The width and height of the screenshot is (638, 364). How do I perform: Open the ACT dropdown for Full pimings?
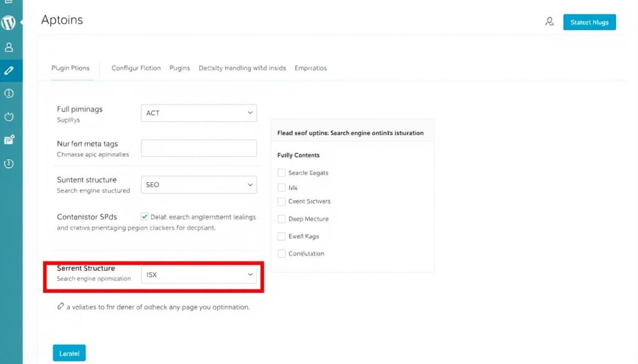[199, 113]
